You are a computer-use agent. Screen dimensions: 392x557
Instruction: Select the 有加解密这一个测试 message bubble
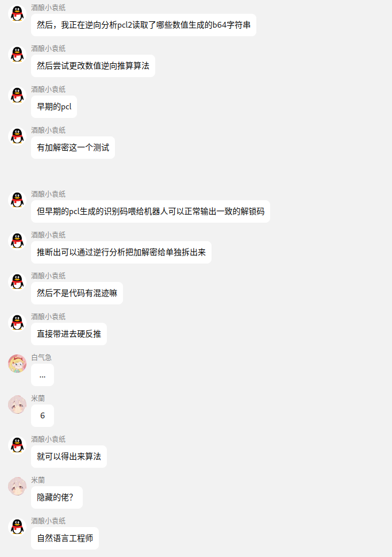[x=73, y=147]
